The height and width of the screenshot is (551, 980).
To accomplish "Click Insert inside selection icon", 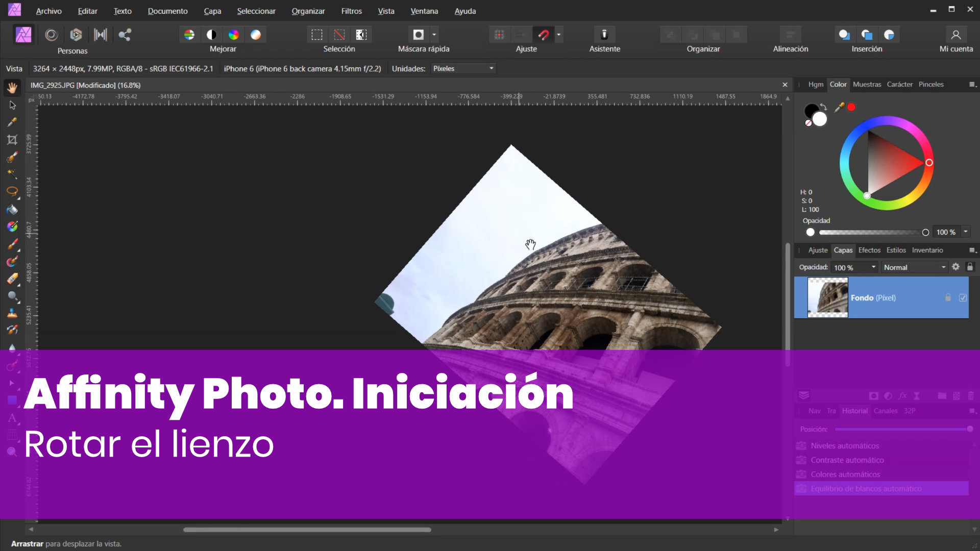I will (889, 35).
